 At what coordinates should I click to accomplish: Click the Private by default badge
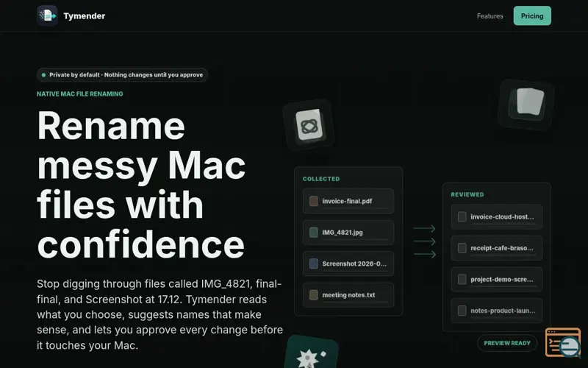click(x=122, y=75)
